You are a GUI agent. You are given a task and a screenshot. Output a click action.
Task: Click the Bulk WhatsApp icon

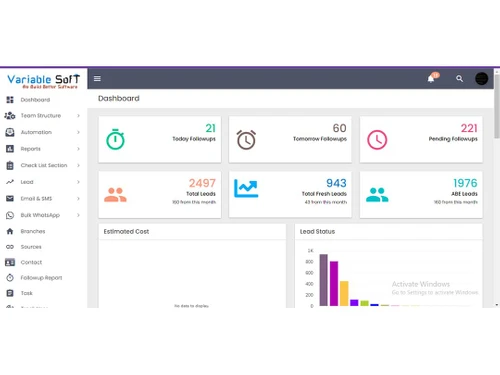tap(10, 215)
